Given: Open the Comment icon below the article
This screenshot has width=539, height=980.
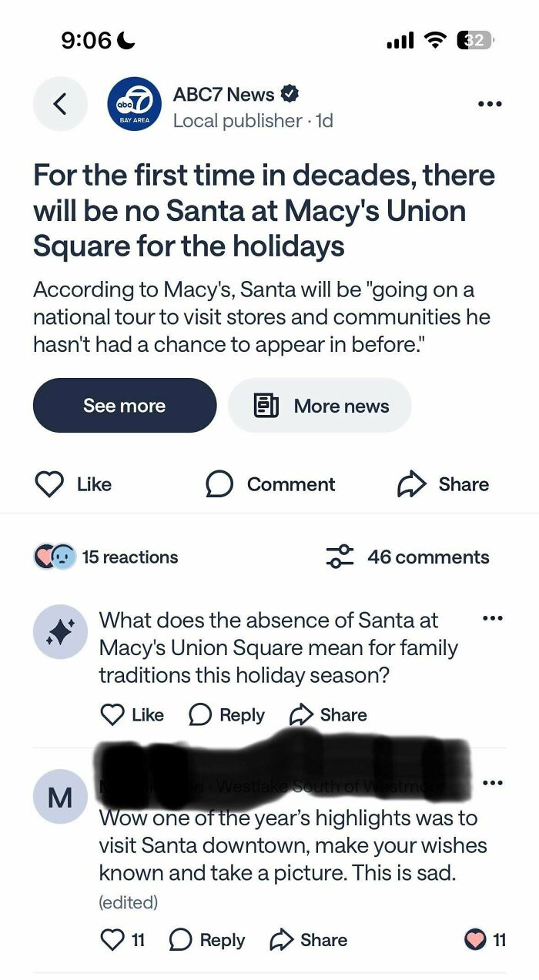Looking at the screenshot, I should [x=220, y=484].
